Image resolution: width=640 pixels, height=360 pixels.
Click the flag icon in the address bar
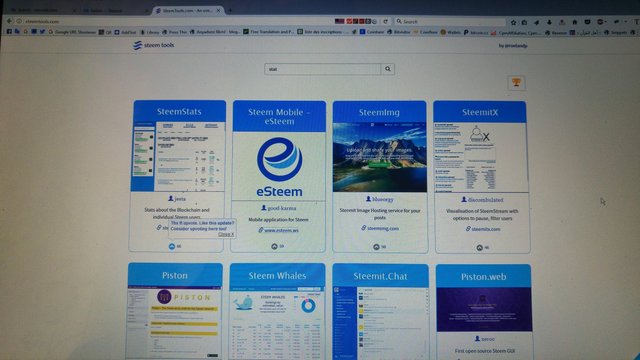click(339, 21)
